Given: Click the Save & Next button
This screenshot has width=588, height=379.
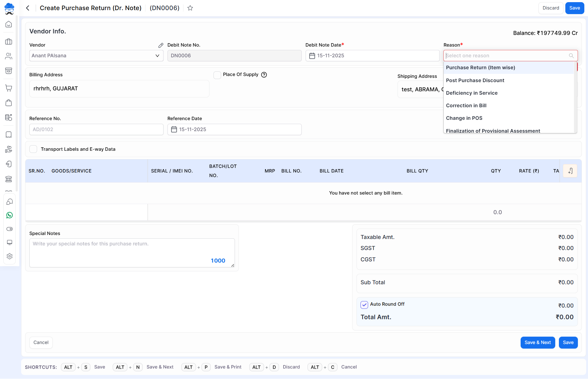Looking at the screenshot, I should coord(537,343).
